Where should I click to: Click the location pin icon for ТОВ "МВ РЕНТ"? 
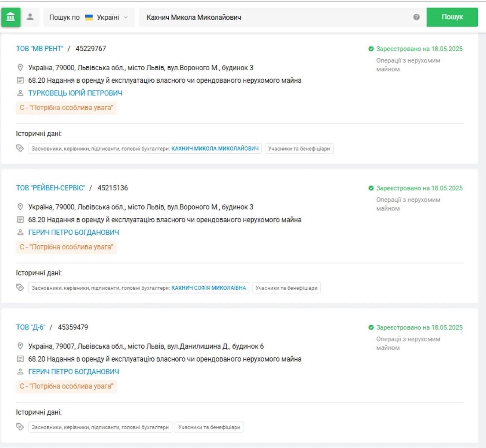[20, 68]
